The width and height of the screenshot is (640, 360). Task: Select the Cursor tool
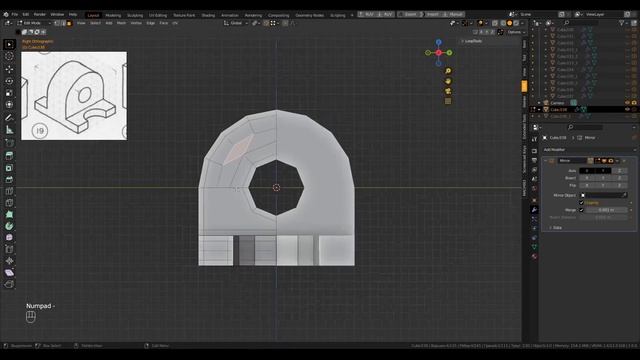point(9,56)
